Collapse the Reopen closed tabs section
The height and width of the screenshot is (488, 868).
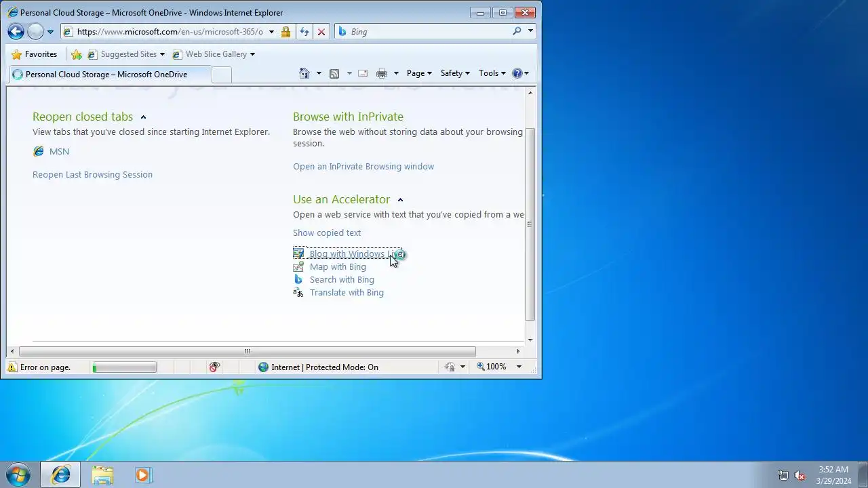[143, 117]
